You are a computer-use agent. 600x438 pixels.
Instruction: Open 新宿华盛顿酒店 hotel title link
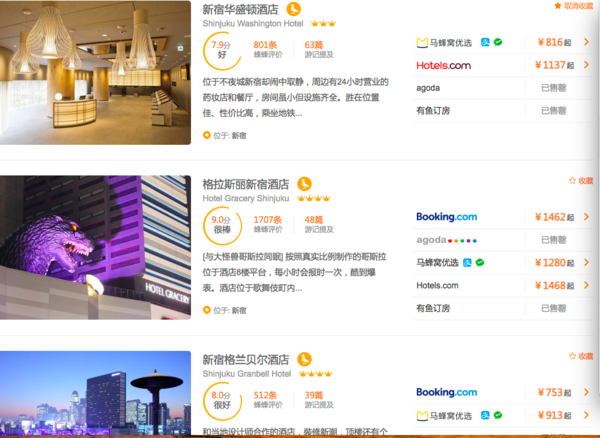[240, 9]
